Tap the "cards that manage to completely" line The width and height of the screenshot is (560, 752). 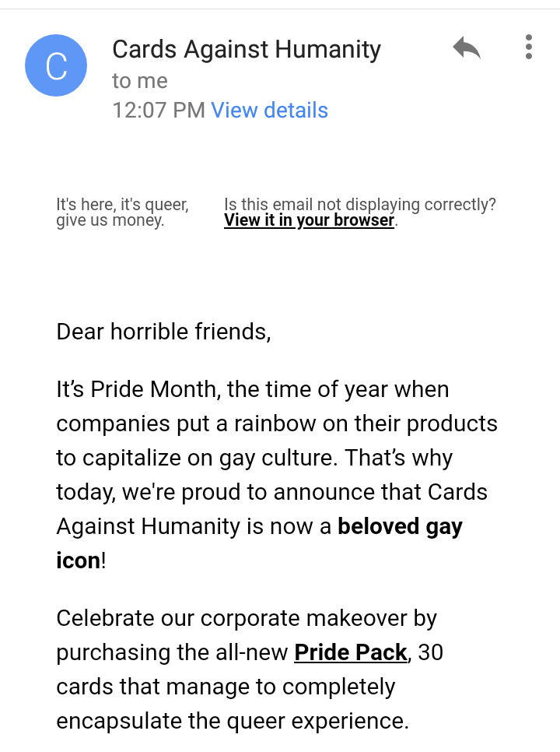point(226,687)
